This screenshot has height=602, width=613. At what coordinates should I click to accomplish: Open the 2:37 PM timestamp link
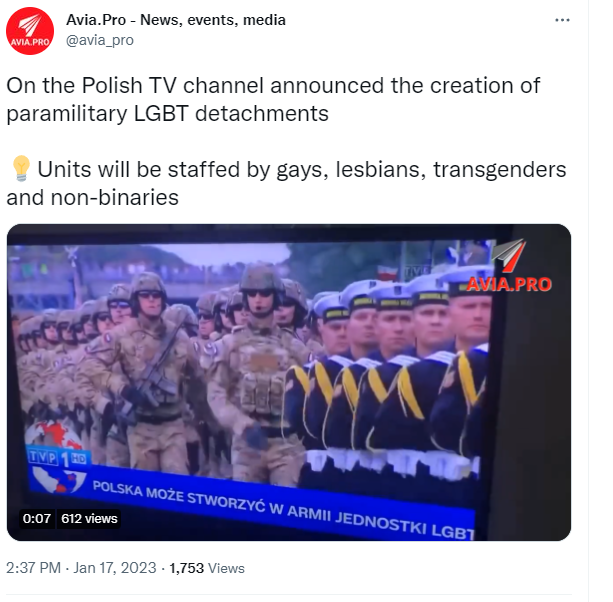point(33,568)
